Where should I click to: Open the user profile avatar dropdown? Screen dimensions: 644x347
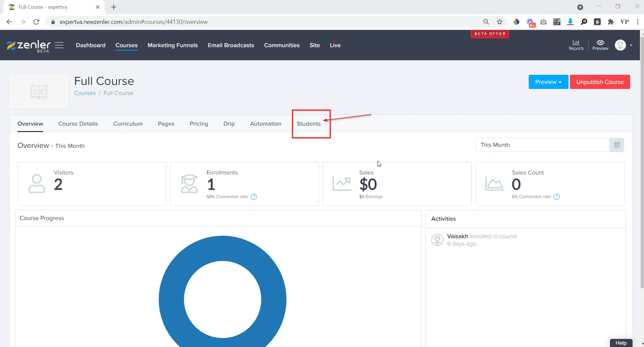click(x=623, y=45)
